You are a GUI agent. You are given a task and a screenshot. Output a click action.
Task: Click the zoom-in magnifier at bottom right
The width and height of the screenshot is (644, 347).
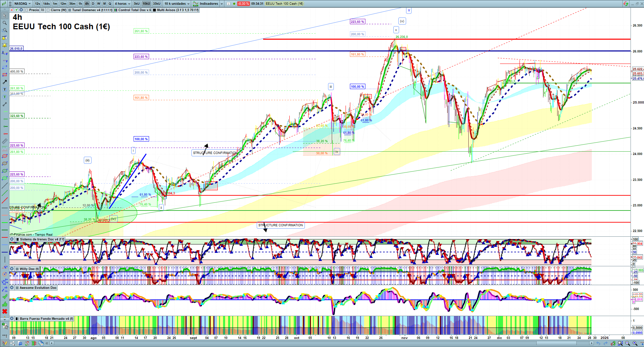tap(635, 343)
